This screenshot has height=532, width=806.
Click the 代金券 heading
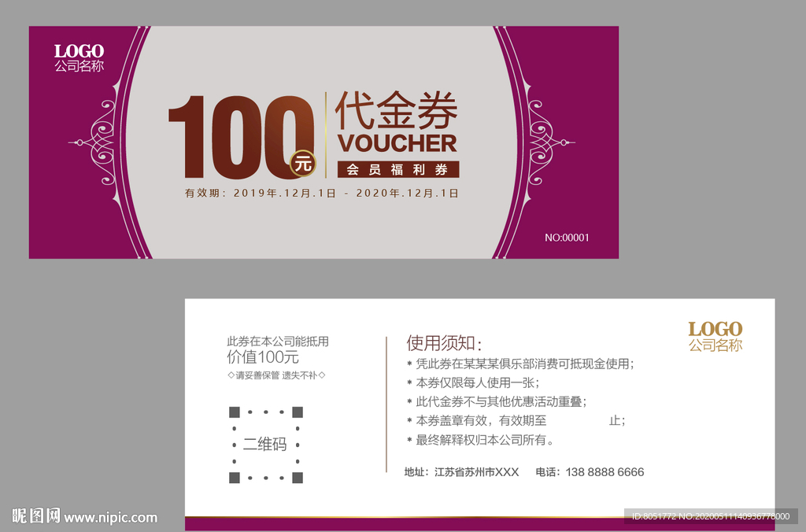click(396, 110)
